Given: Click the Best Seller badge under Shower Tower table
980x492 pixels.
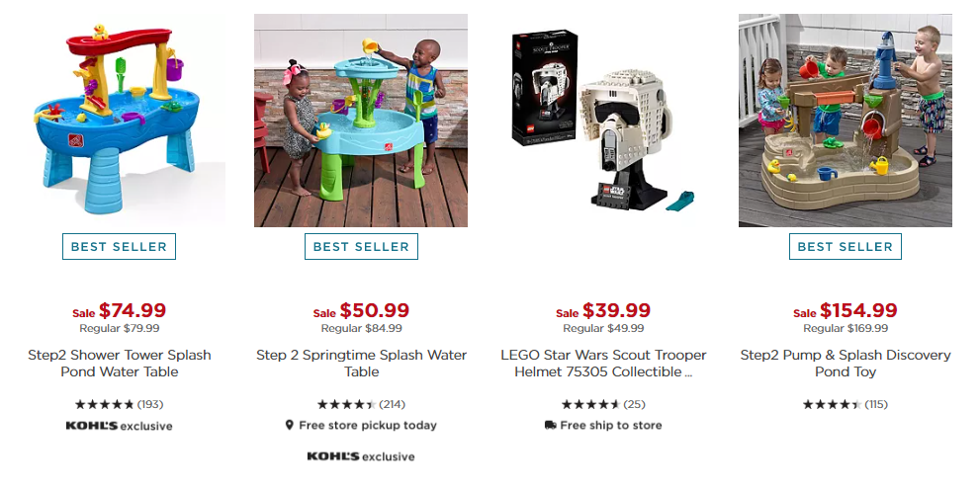Looking at the screenshot, I should (x=119, y=247).
